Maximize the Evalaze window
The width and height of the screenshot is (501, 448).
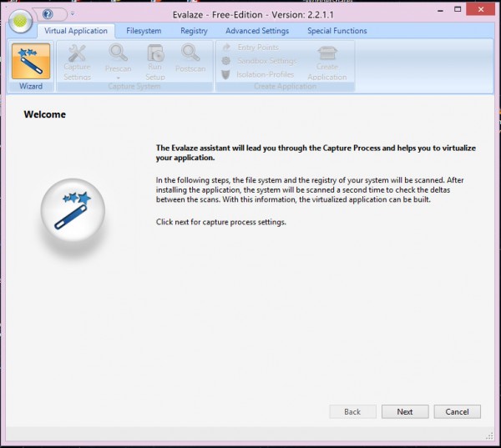click(x=458, y=9)
